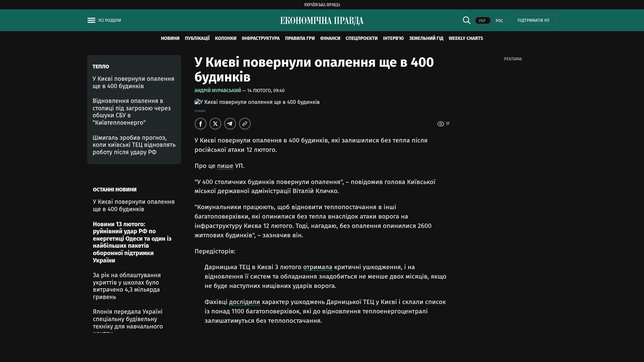Image resolution: width=644 pixels, height=362 pixels.
Task: Open Економічна правда logo homepage
Action: click(x=322, y=21)
